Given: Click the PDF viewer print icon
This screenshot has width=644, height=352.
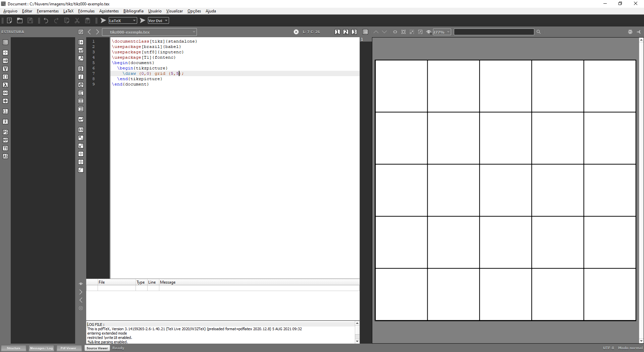Looking at the screenshot, I should tap(630, 32).
